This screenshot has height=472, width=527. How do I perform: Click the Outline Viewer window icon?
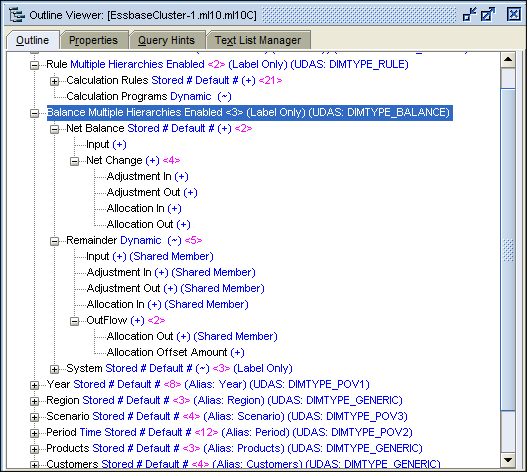(17, 15)
